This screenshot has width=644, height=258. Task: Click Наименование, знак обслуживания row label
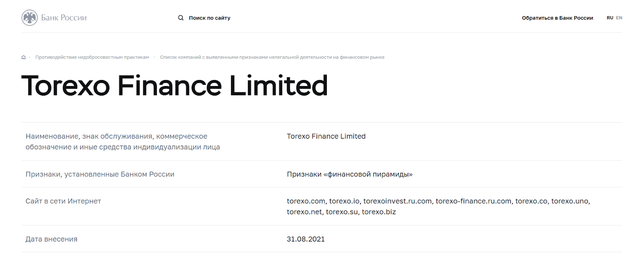click(x=123, y=141)
